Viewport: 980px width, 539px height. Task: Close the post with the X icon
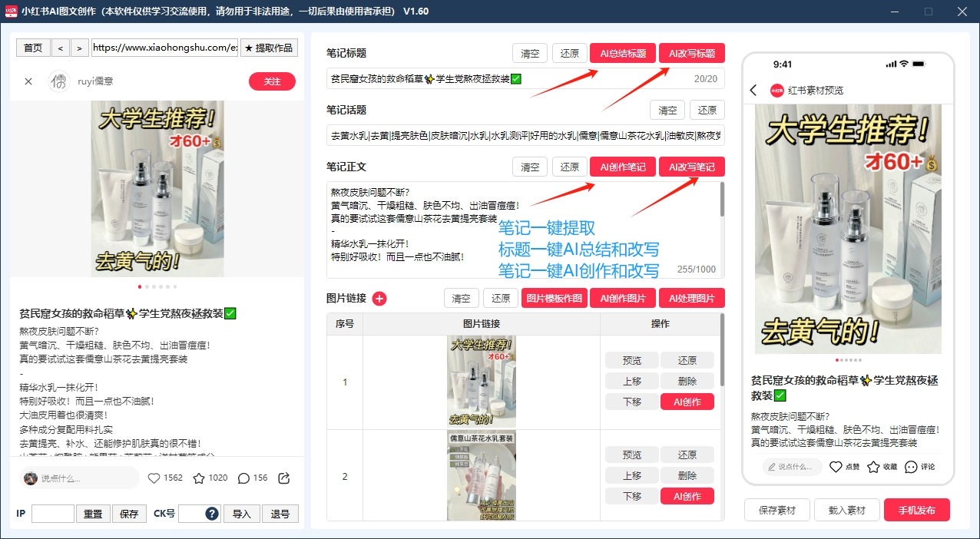coord(28,81)
